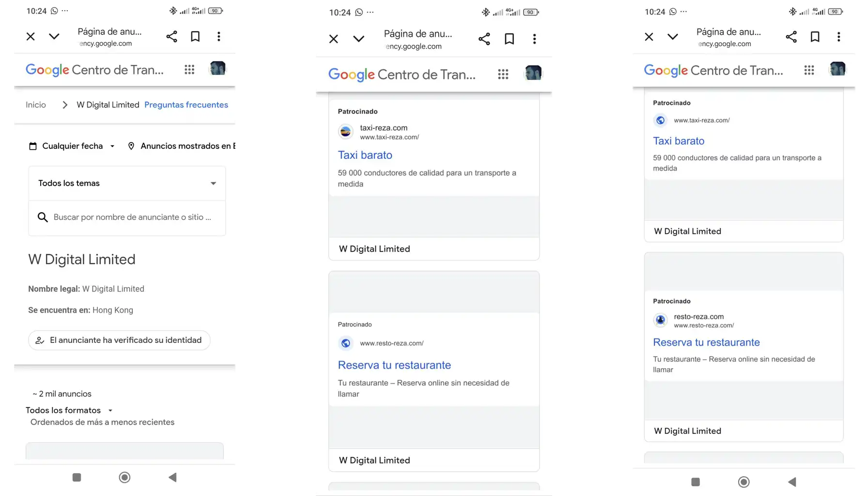Image resolution: width=868 pixels, height=496 pixels.
Task: Tap the profile avatar in the left screen
Action: click(217, 69)
